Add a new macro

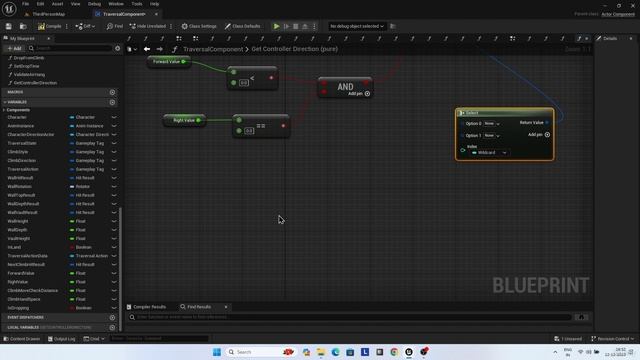[x=112, y=92]
